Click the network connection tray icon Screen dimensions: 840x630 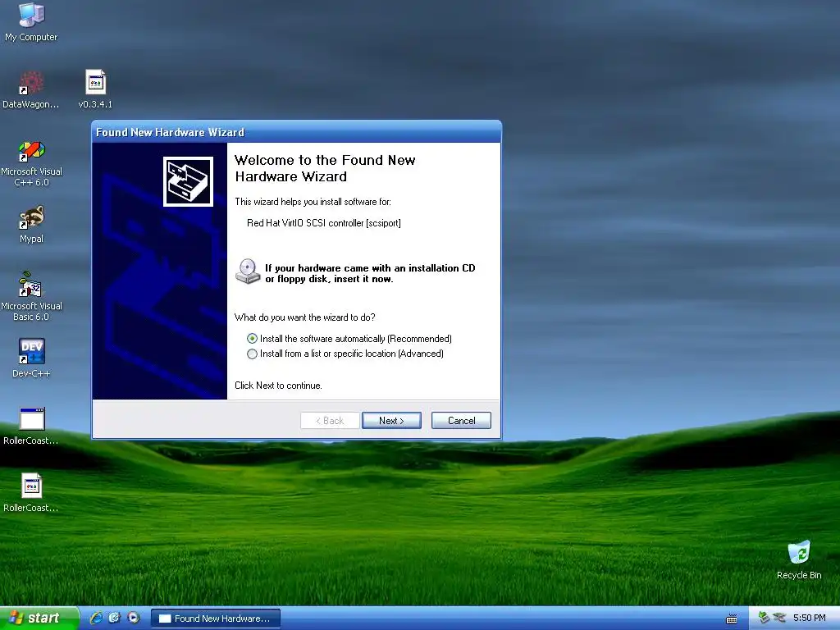point(779,618)
